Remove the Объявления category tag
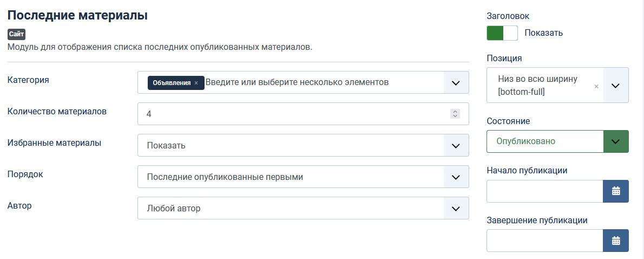Viewport: 644px width, 259px height. [x=196, y=83]
